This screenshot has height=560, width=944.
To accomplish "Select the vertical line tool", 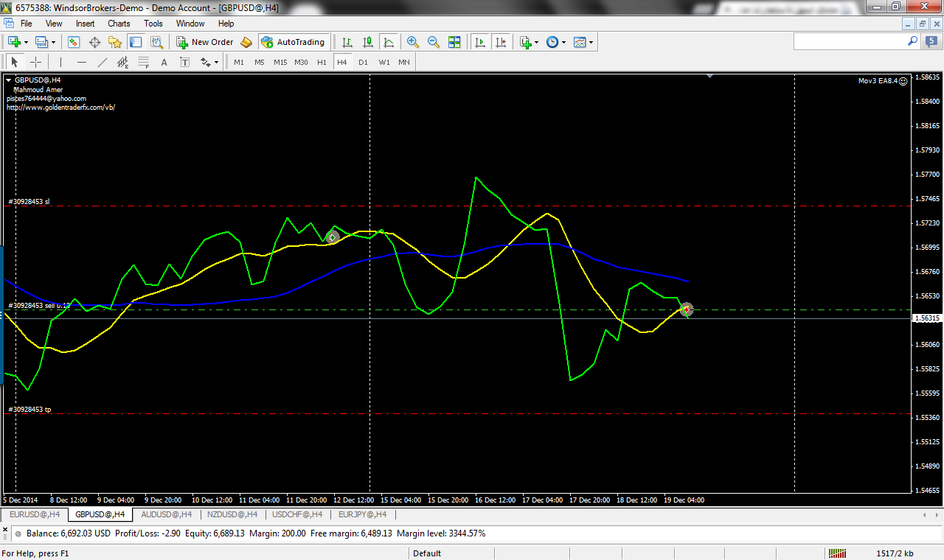I will click(x=60, y=62).
